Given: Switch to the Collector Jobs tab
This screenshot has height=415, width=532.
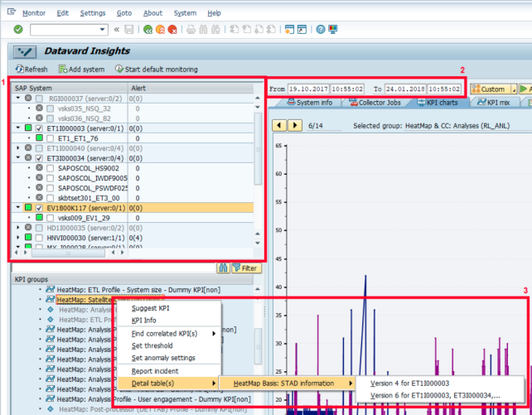Looking at the screenshot, I should 375,103.
